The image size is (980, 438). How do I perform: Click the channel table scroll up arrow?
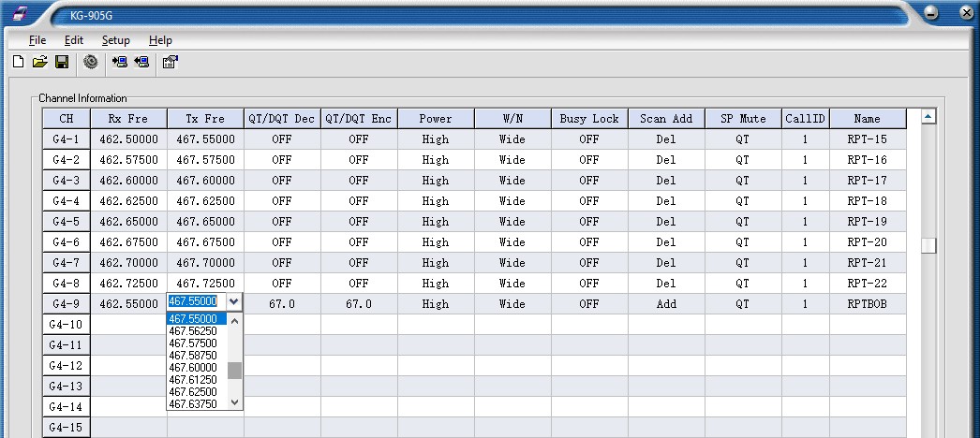pyautogui.click(x=928, y=116)
